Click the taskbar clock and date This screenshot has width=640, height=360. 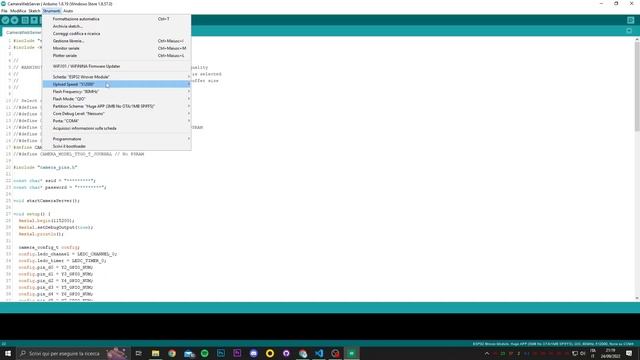coord(610,353)
